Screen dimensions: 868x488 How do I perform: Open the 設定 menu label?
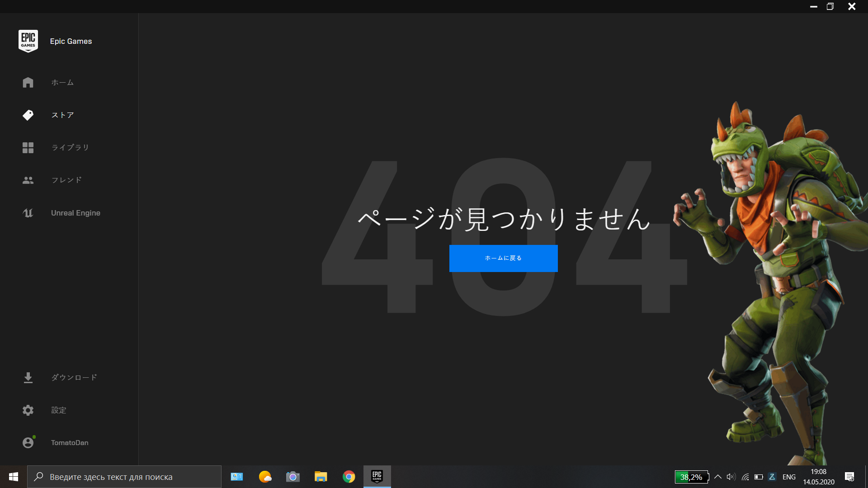[x=59, y=410]
